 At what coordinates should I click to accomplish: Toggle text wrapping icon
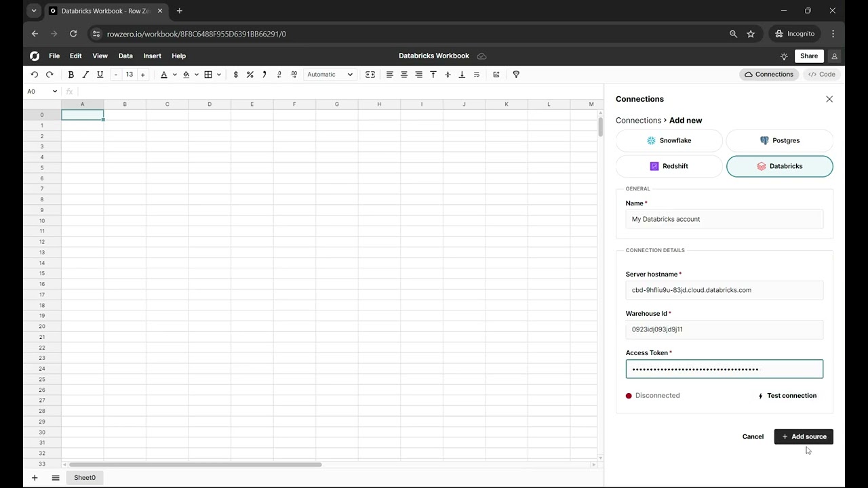(x=477, y=75)
